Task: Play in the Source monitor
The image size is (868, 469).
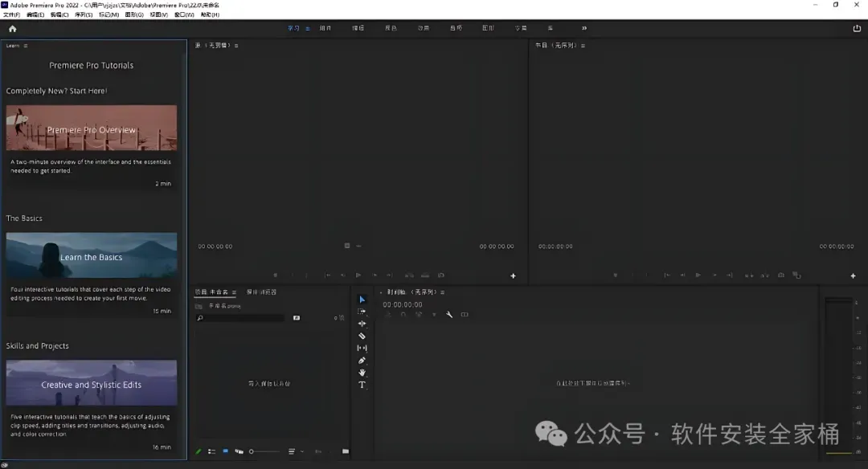Action: [358, 275]
